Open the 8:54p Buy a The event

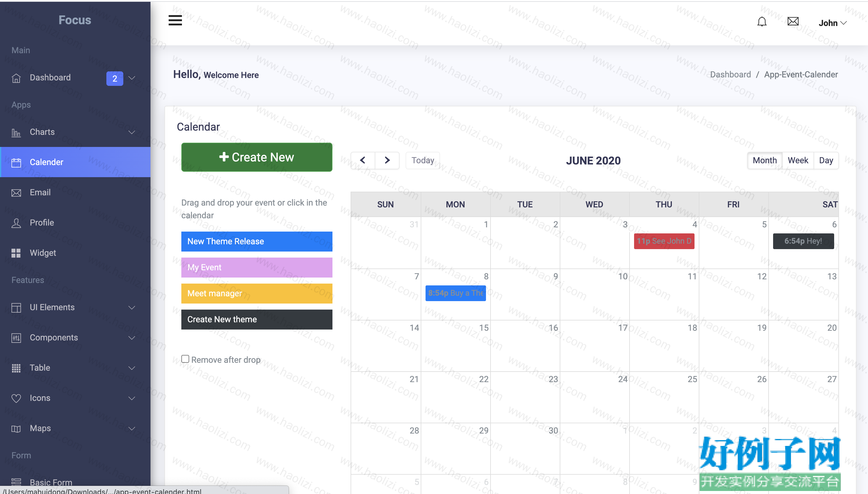pyautogui.click(x=455, y=293)
